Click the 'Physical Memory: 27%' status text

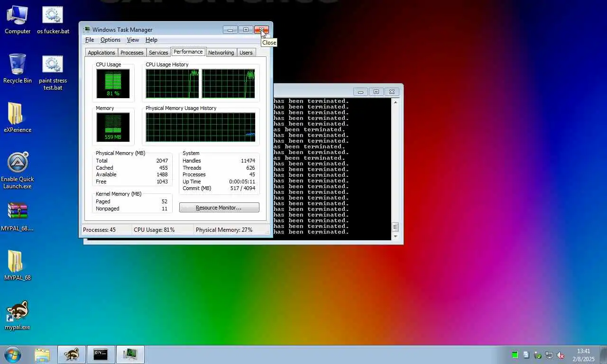point(224,230)
